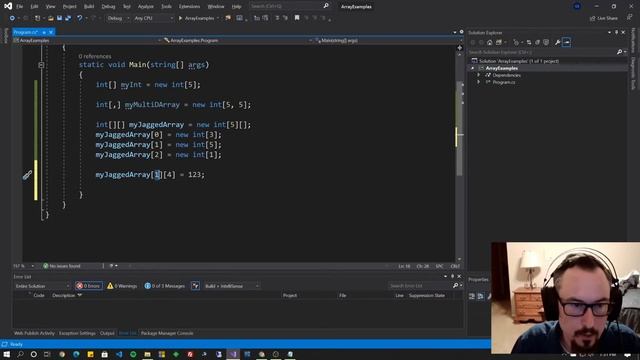Open the Edit menu
The height and width of the screenshot is (360, 640).
coord(34,7)
